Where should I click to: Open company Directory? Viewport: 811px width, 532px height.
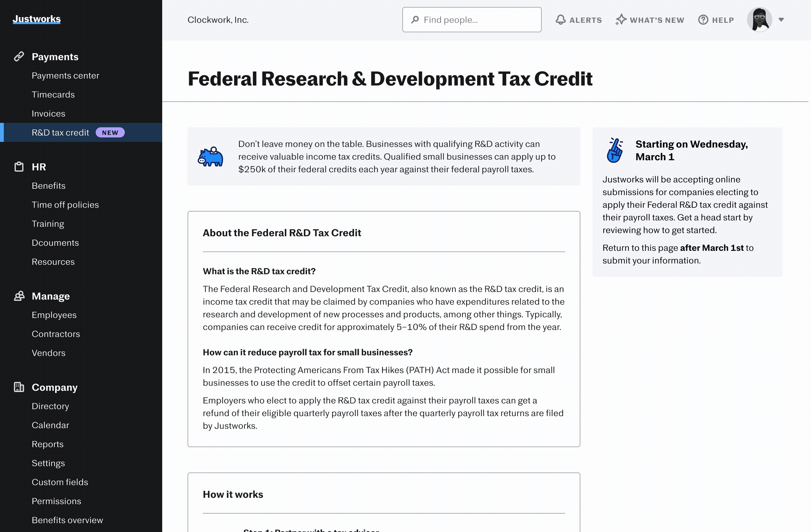point(50,406)
